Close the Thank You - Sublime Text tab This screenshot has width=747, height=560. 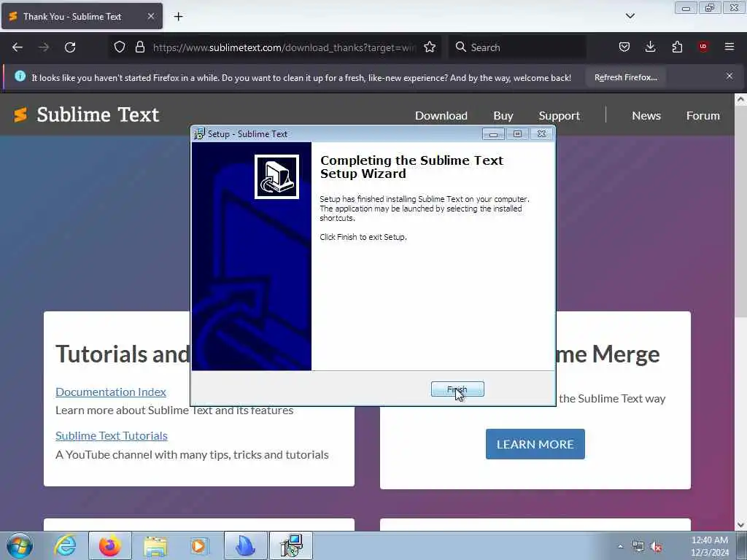[150, 16]
